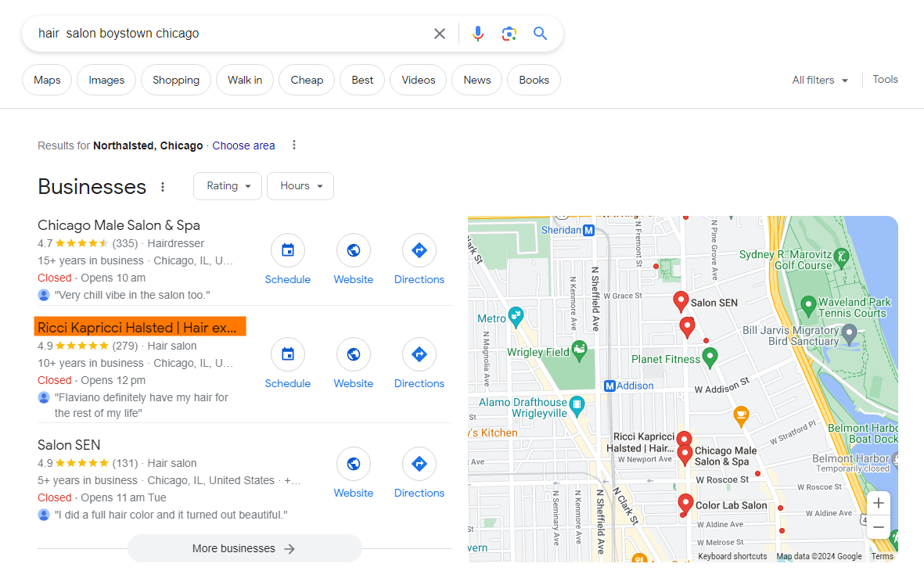
Task: Click the More businesses button
Action: pos(244,548)
